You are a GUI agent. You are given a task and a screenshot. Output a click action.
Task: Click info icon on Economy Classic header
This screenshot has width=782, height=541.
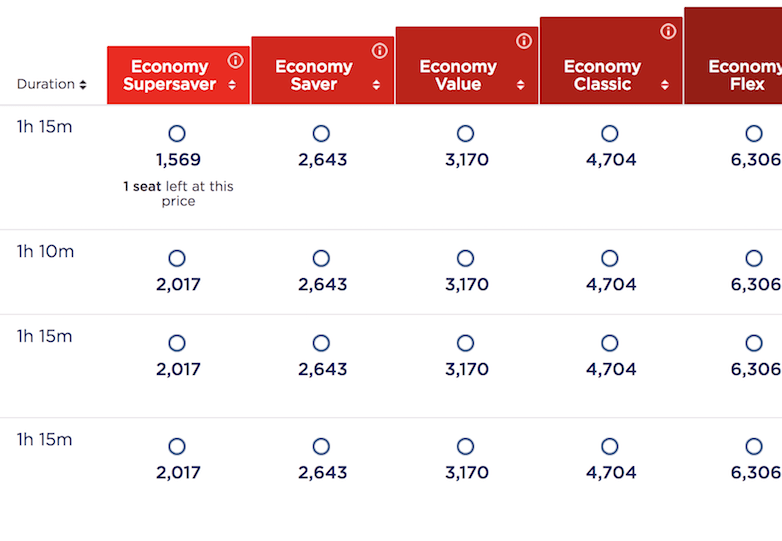667,31
